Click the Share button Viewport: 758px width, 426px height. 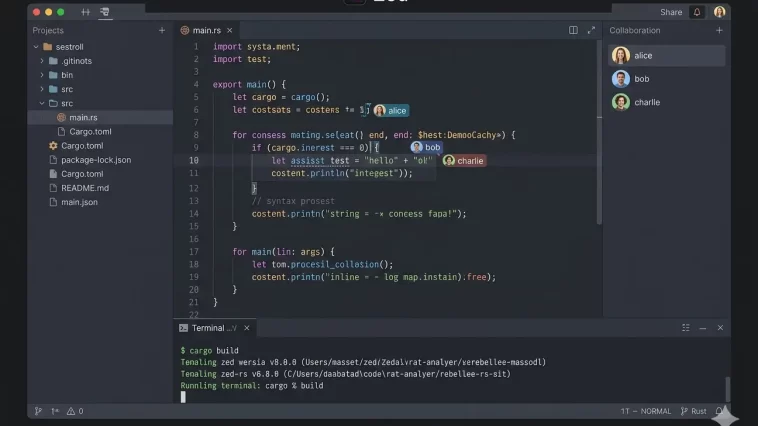671,12
